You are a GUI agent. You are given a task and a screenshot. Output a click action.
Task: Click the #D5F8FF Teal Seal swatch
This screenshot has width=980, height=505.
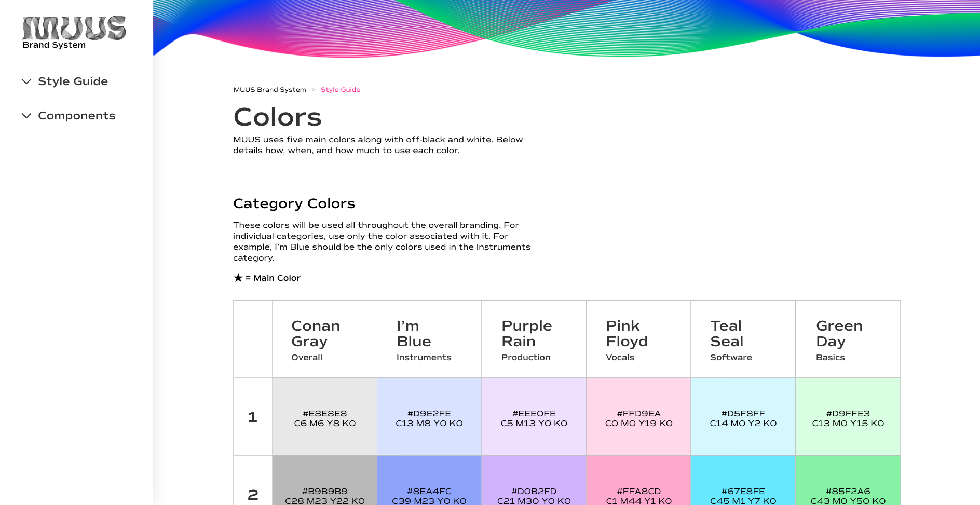coord(743,417)
